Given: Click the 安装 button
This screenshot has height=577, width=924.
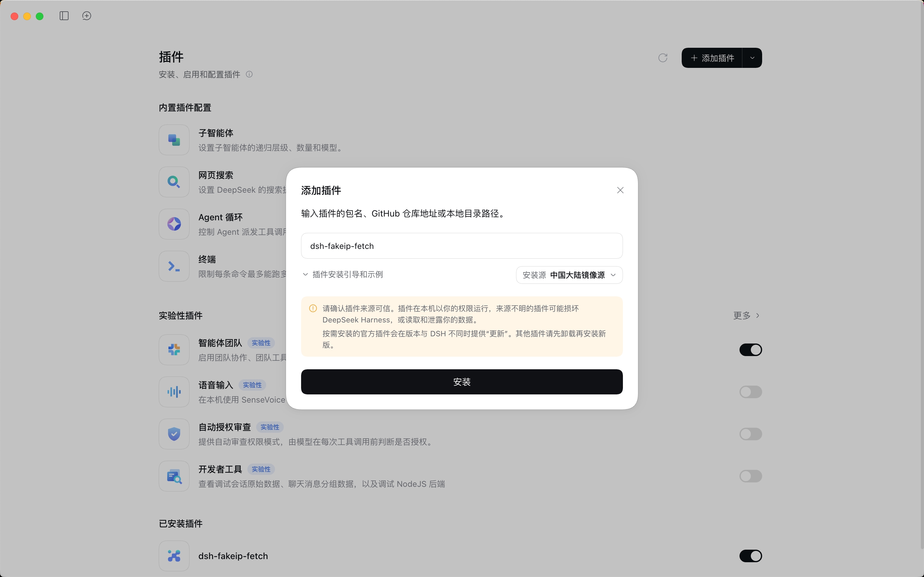Looking at the screenshot, I should [462, 382].
